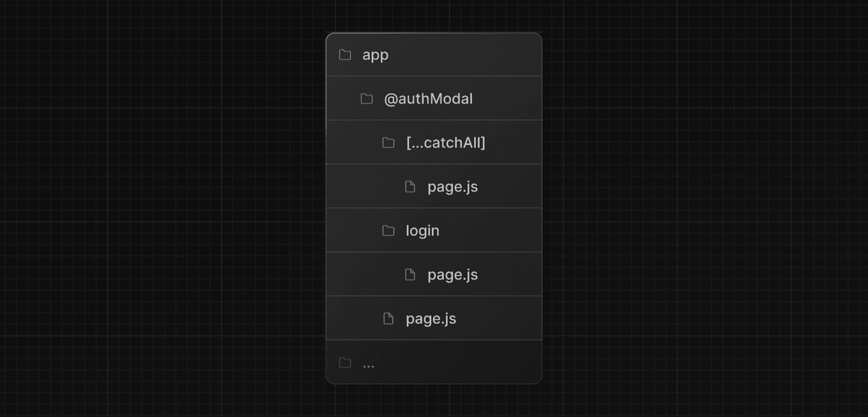This screenshot has width=868, height=417.
Task: Collapse the [...catchAll] folder row
Action: point(434,142)
